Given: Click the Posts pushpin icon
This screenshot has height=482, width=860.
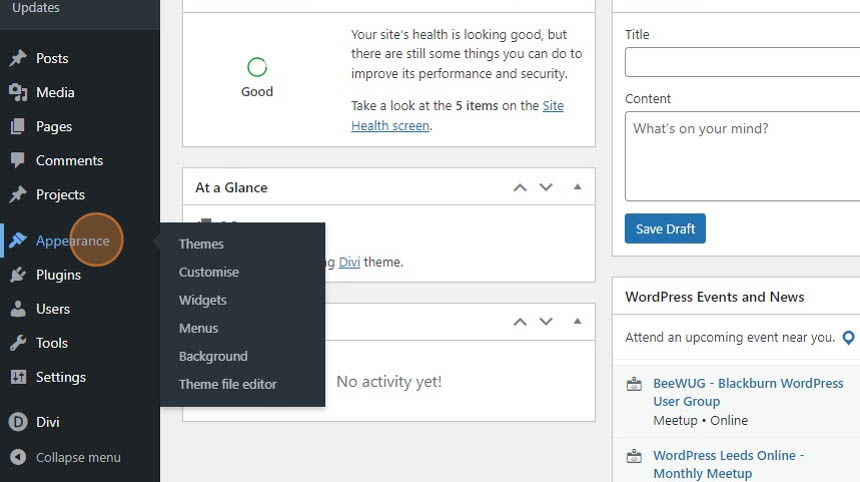Looking at the screenshot, I should pos(18,58).
